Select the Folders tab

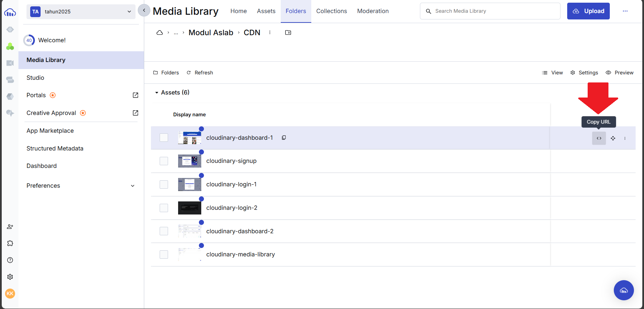click(x=296, y=11)
